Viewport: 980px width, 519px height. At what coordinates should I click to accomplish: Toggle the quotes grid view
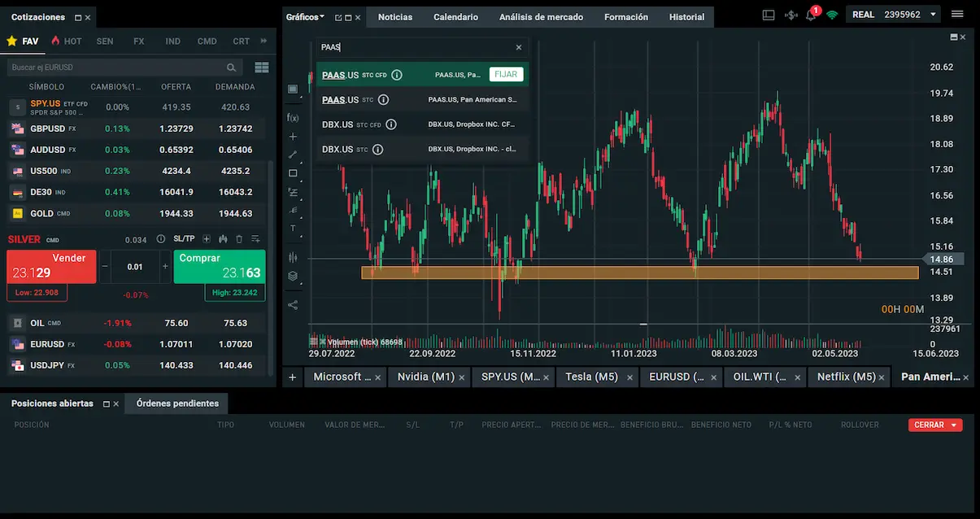pyautogui.click(x=261, y=68)
